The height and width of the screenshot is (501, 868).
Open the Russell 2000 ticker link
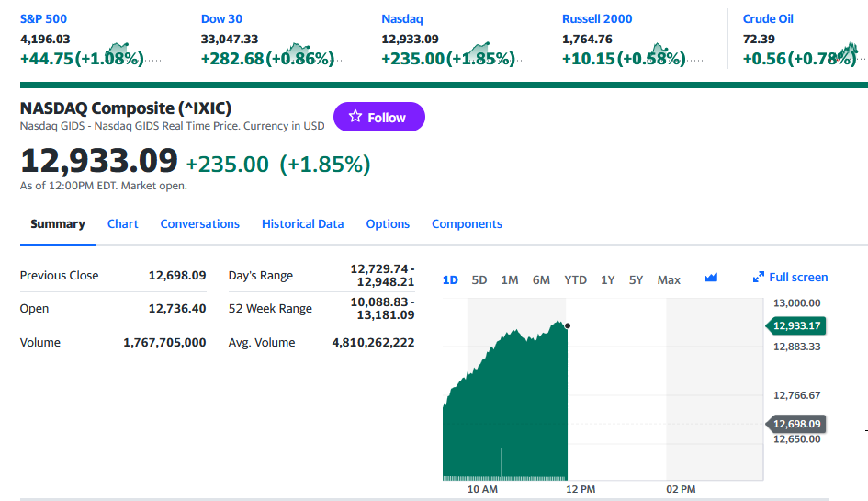pos(597,18)
